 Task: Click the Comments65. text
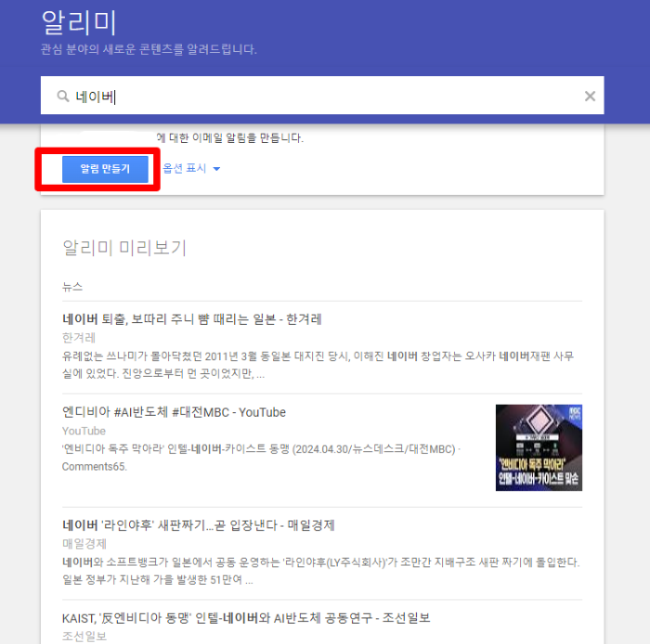click(95, 467)
